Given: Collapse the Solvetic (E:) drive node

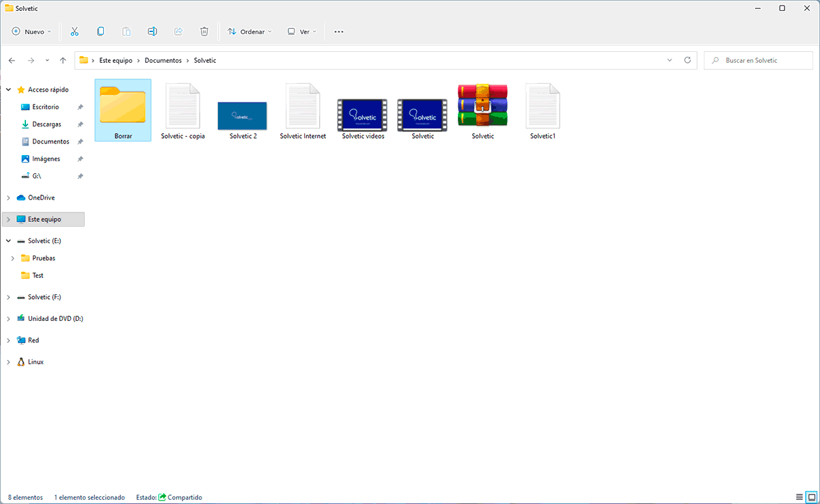Looking at the screenshot, I should 8,241.
